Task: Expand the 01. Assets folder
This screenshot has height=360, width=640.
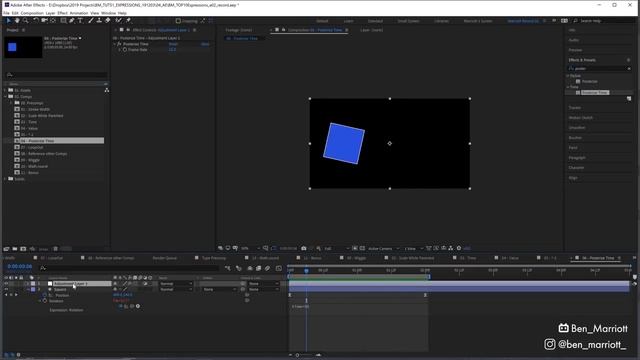Action: [x=5, y=90]
